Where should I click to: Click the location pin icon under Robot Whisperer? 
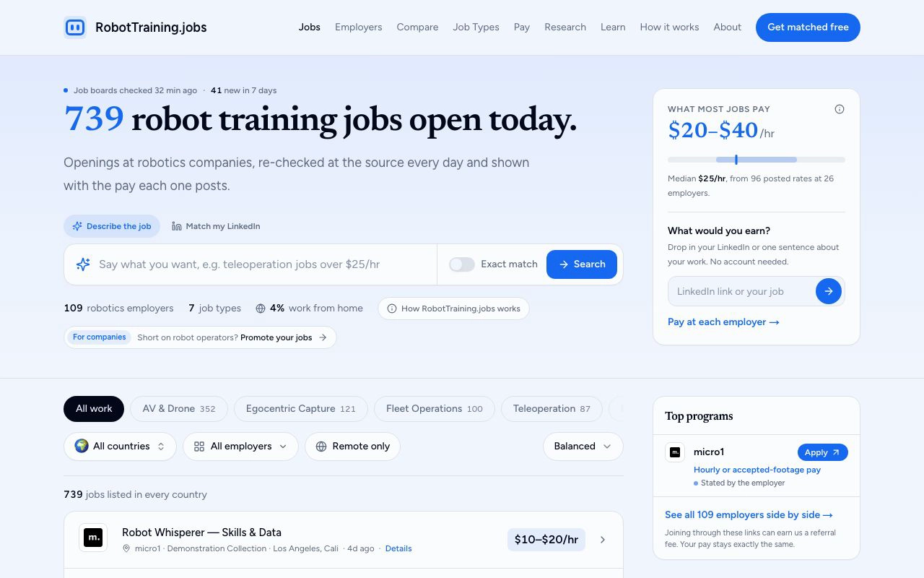pos(126,548)
